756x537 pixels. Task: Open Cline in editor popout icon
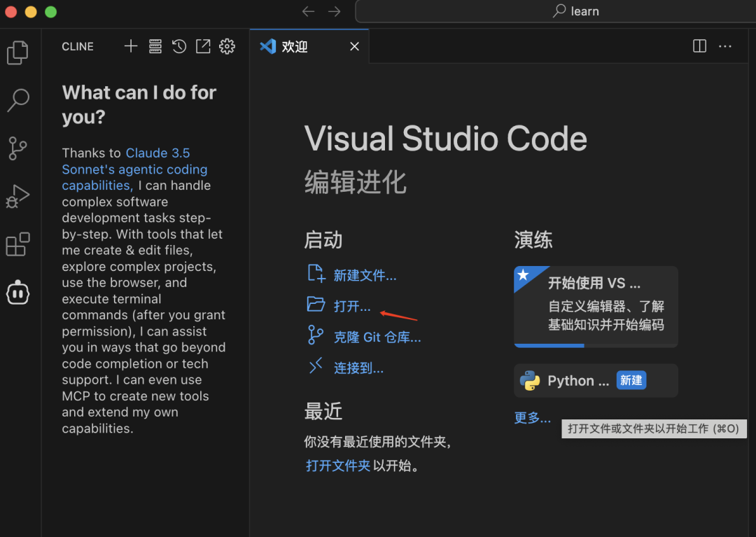pos(203,46)
